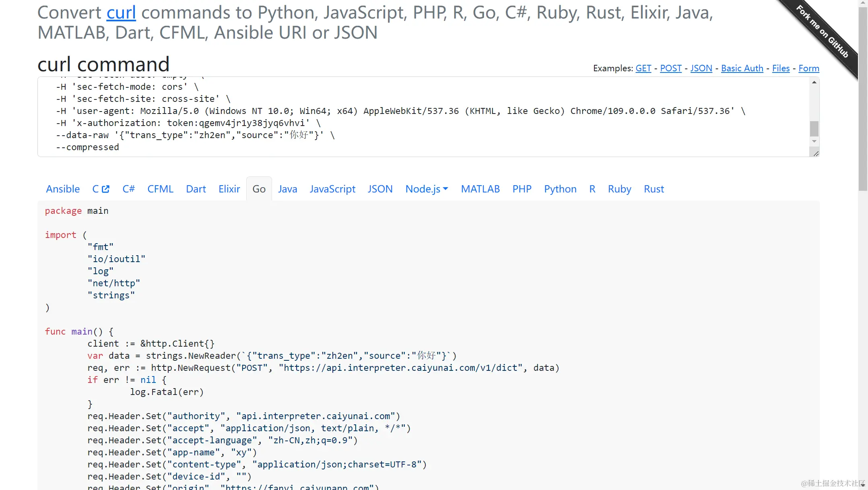Click the textarea scrollbar thumb
The width and height of the screenshot is (868, 490).
click(x=814, y=129)
